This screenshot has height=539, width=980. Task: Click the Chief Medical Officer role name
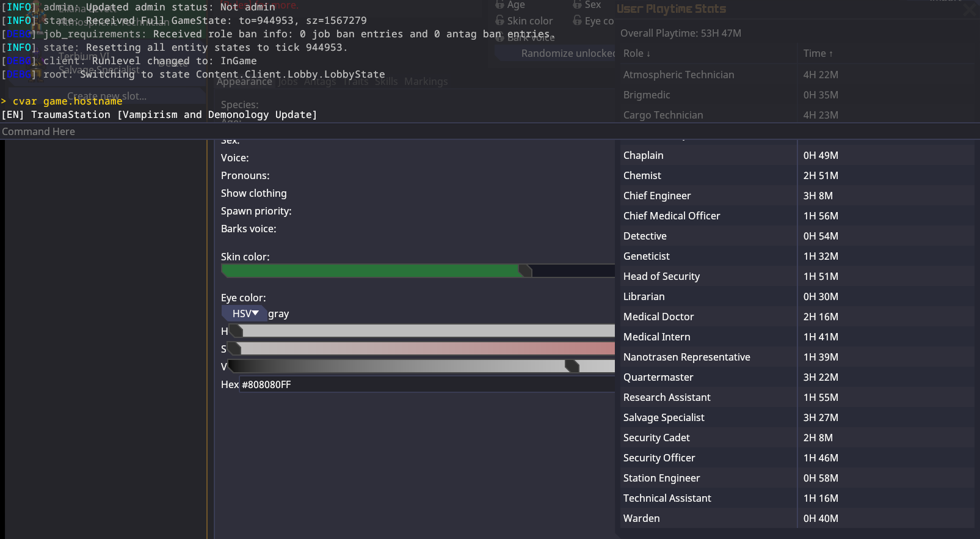pos(672,216)
